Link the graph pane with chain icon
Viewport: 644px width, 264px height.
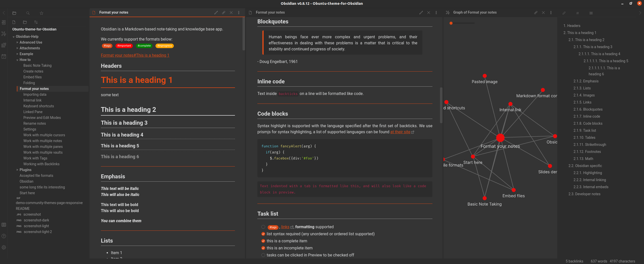pos(536,13)
